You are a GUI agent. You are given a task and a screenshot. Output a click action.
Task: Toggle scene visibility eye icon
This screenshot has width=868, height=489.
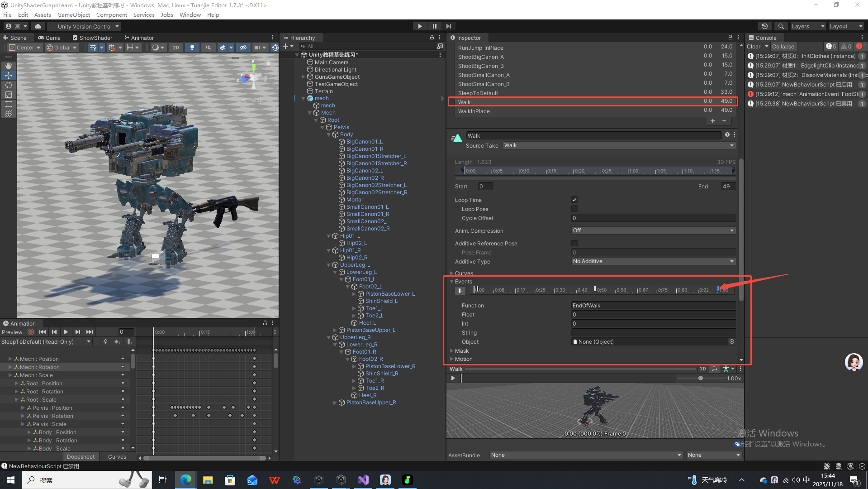(243, 48)
